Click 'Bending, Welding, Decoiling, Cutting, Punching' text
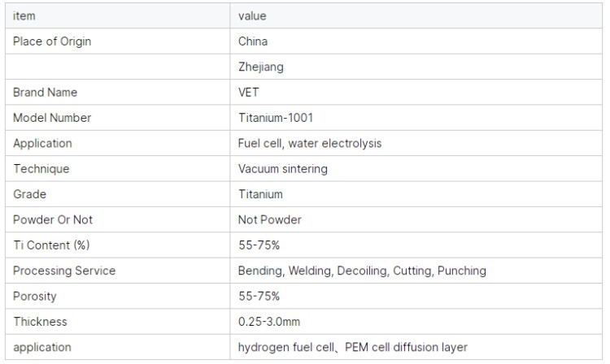The width and height of the screenshot is (610, 364). 362,271
